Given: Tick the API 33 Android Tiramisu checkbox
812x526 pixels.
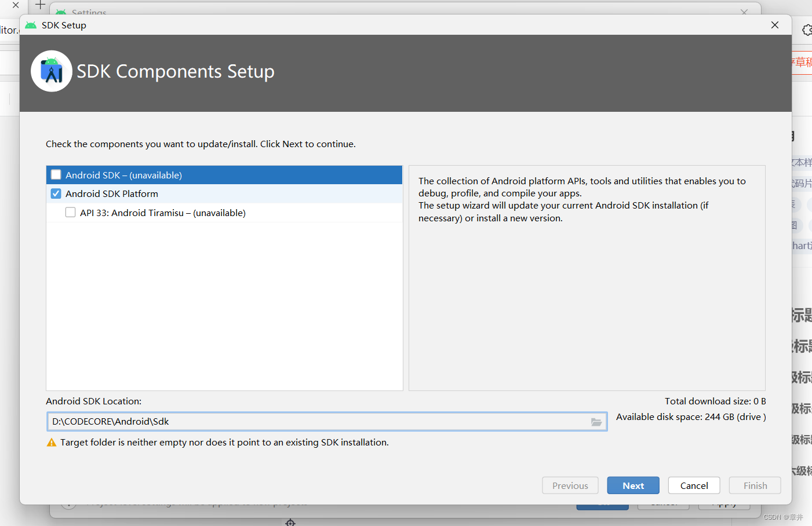Looking at the screenshot, I should (x=71, y=213).
